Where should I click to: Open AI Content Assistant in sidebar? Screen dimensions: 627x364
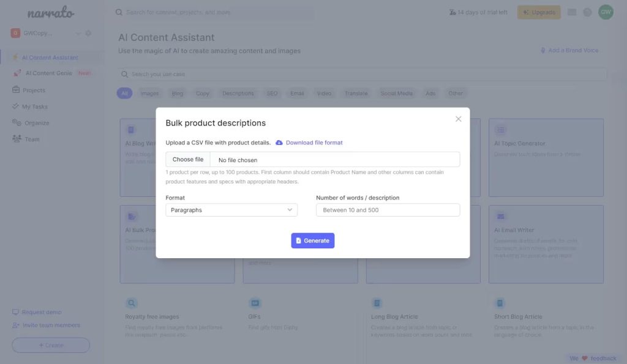pos(50,58)
